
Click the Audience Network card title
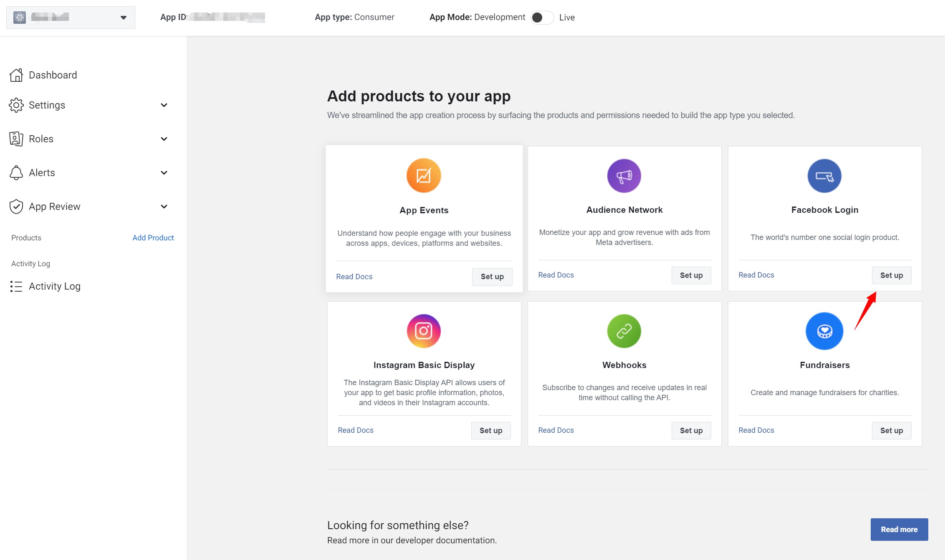624,210
